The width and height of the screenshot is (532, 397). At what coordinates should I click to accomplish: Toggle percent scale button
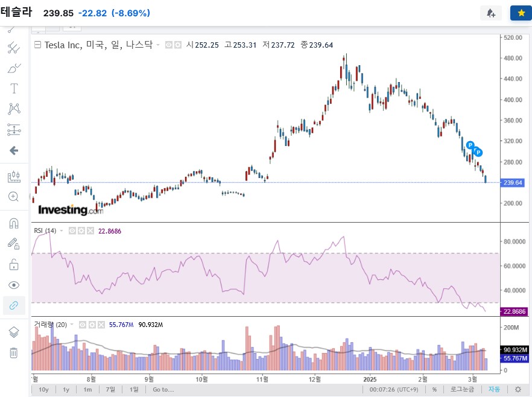click(x=434, y=390)
